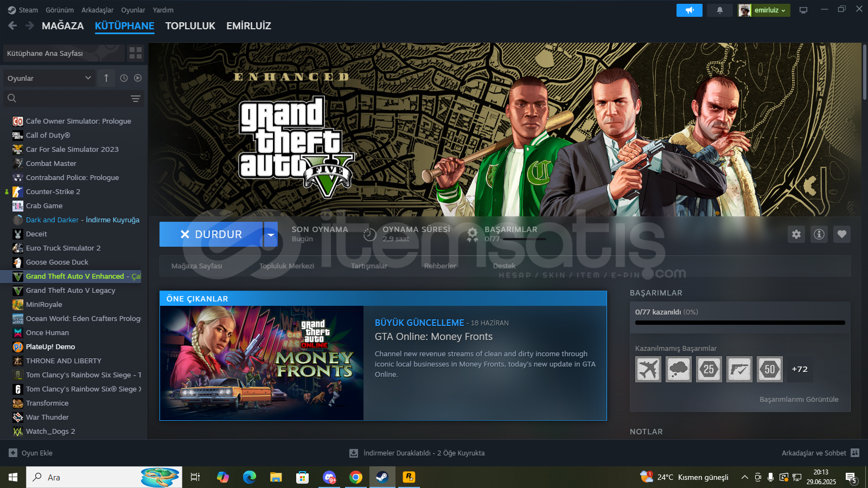Open File Explorer from taskbar
Image resolution: width=868 pixels, height=488 pixels.
click(276, 477)
